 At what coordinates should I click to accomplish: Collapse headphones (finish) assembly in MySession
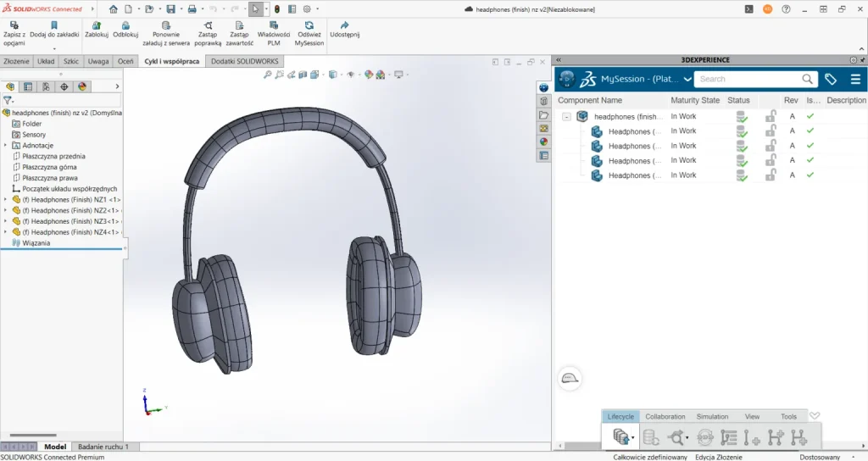coord(566,117)
